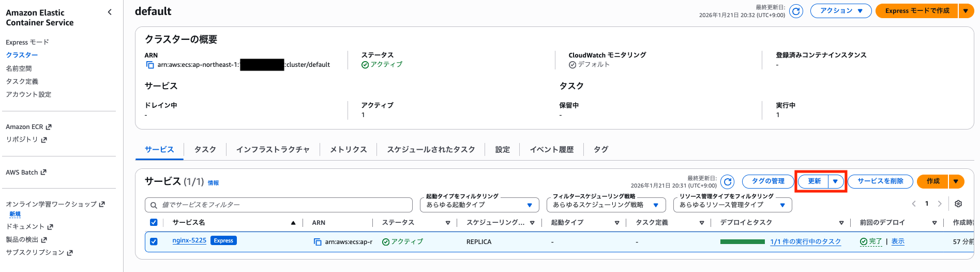Viewport: 980px width, 272px height.
Task: Open the サブスクリプション link
Action: click(x=39, y=252)
